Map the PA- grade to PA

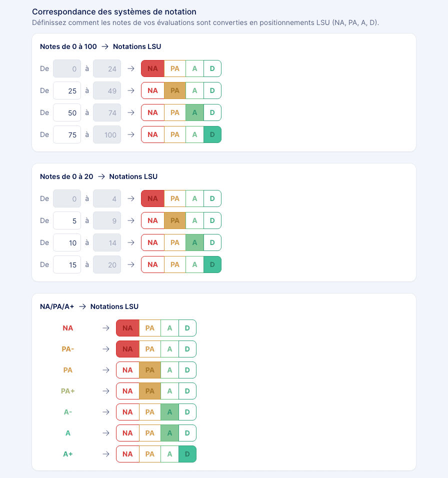150,349
